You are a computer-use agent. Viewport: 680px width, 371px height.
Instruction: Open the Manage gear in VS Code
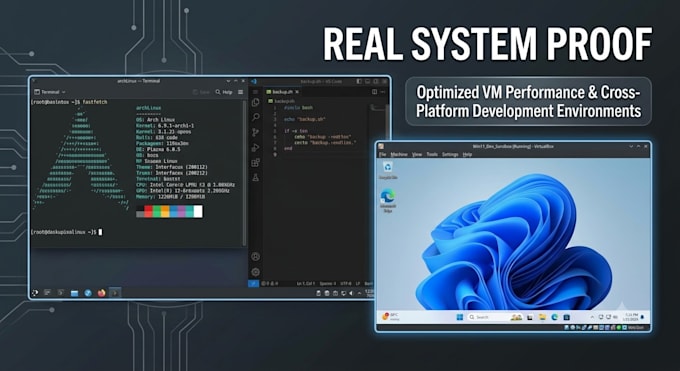tap(255, 272)
